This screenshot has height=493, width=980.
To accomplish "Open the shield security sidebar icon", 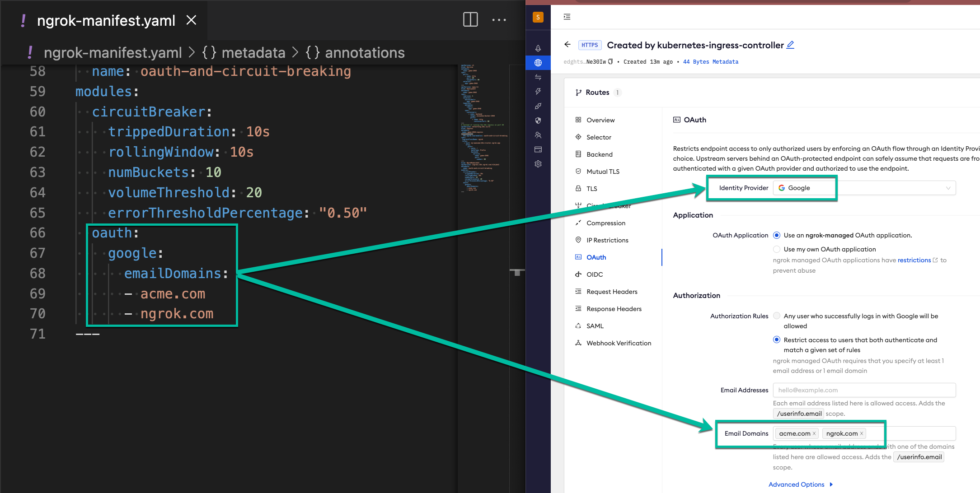I will (538, 121).
